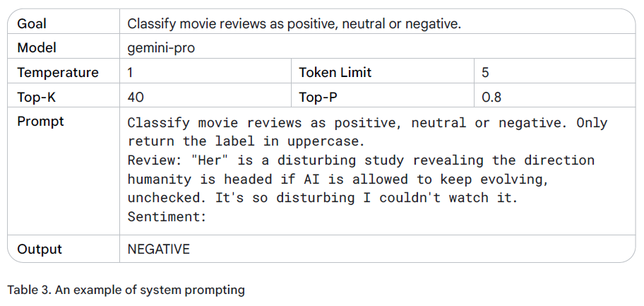Select the Goal description text at the top

pyautogui.click(x=294, y=23)
